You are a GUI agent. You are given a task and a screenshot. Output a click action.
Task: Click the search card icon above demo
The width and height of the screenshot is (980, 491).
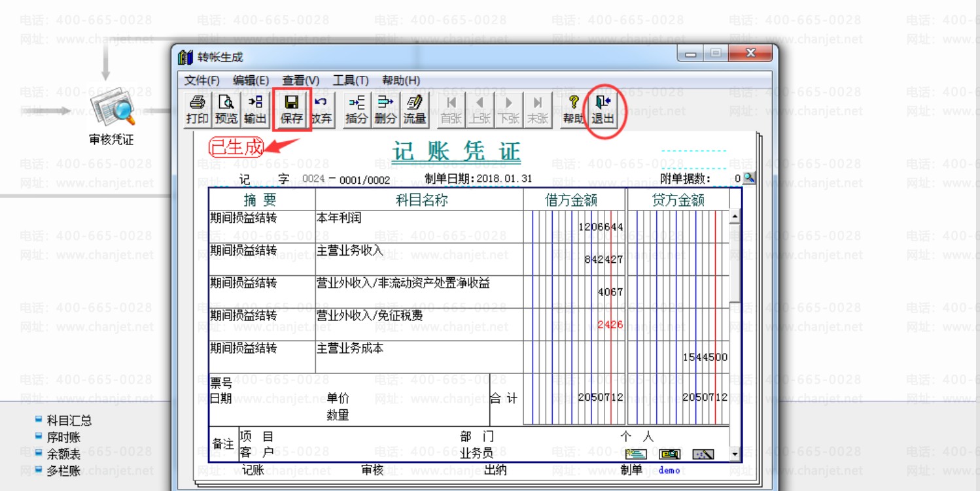coord(670,454)
